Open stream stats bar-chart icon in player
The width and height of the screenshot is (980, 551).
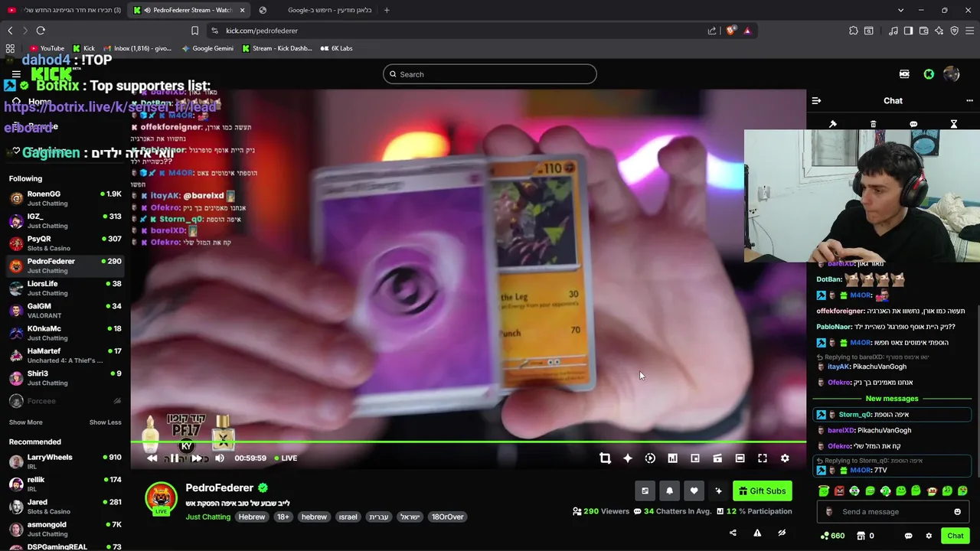click(x=672, y=458)
